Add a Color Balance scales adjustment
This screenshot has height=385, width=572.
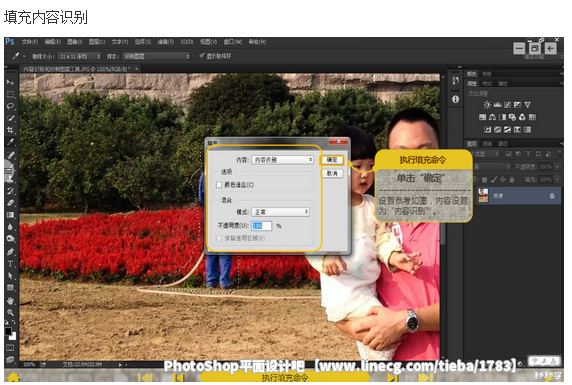point(492,117)
